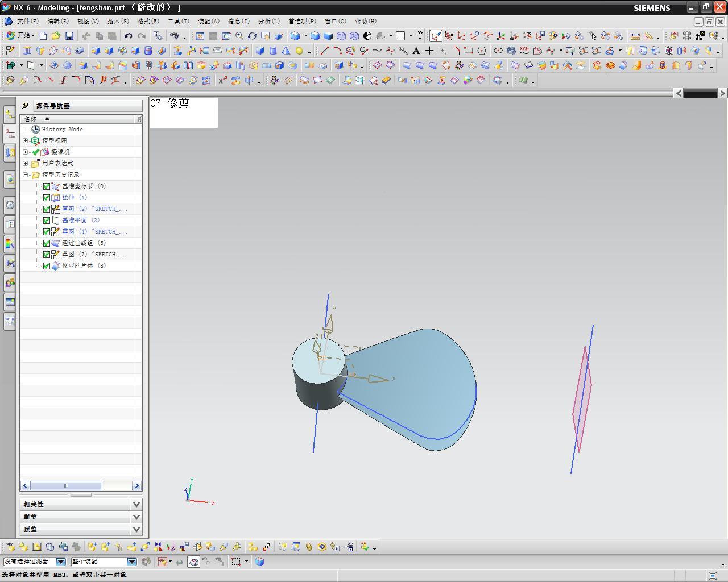
Task: Open the Assembly Navigator sidebar tab
Action: 10,114
